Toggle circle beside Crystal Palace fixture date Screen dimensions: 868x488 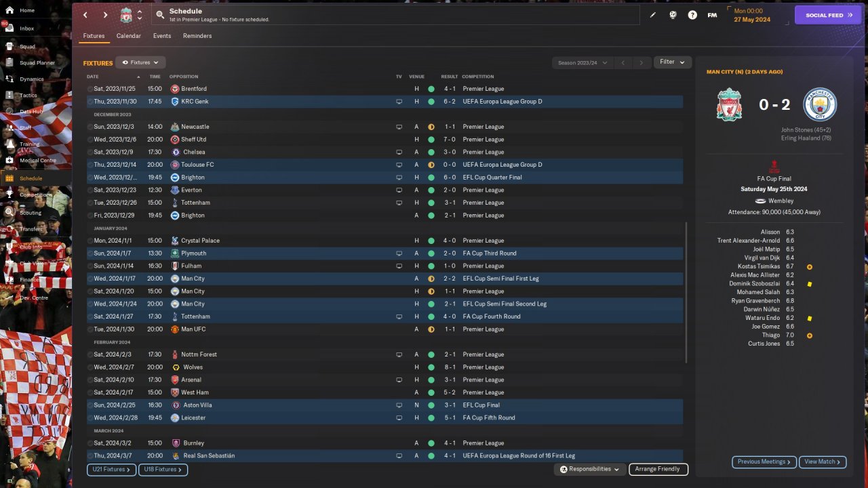click(90, 241)
